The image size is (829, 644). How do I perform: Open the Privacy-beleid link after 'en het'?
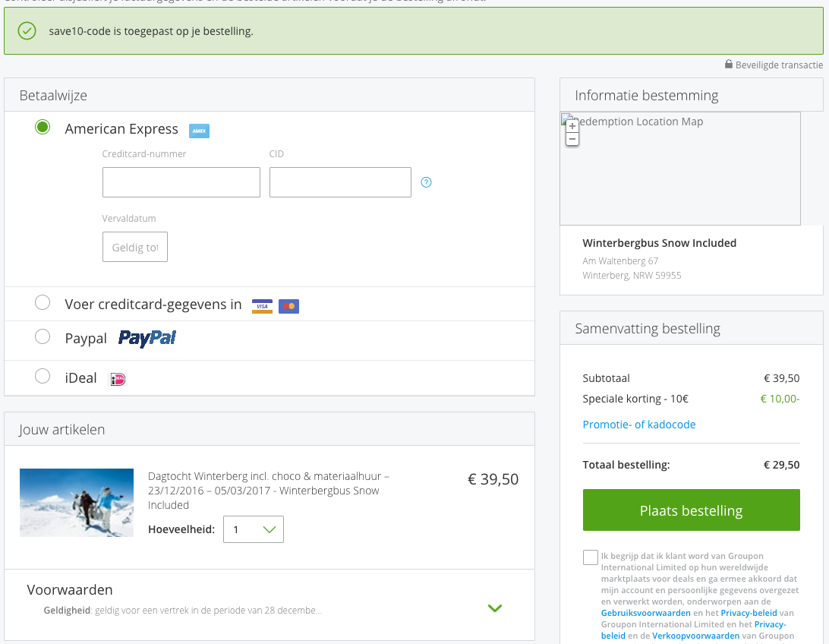click(749, 613)
